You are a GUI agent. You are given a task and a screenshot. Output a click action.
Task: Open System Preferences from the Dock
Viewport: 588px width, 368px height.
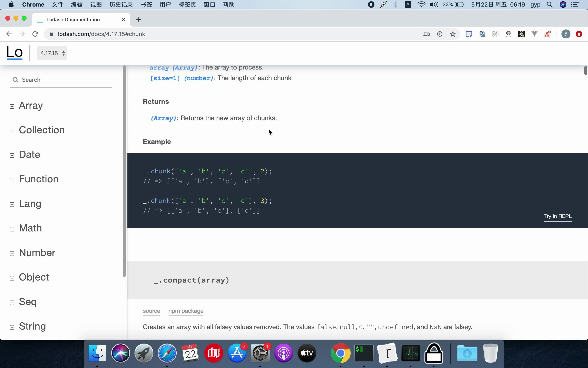click(260, 353)
